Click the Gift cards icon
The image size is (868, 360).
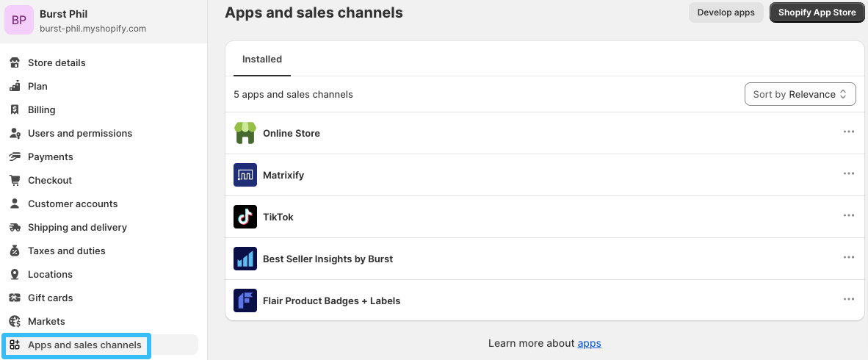(x=15, y=298)
